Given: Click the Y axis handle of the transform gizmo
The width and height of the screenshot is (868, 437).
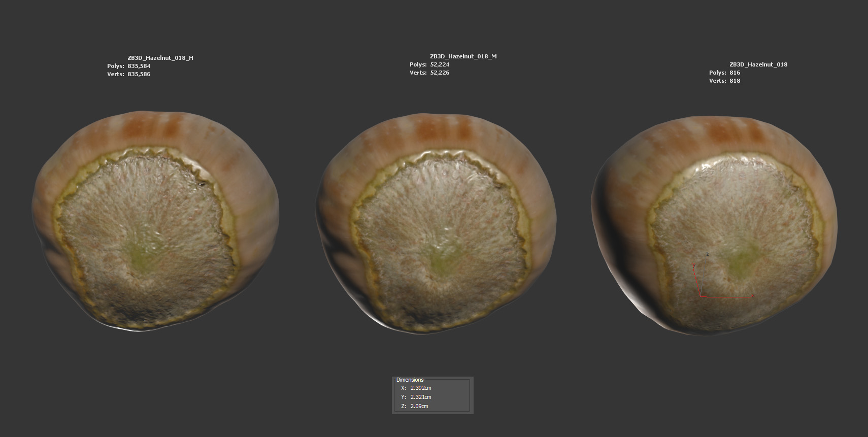Looking at the screenshot, I should click(x=694, y=265).
